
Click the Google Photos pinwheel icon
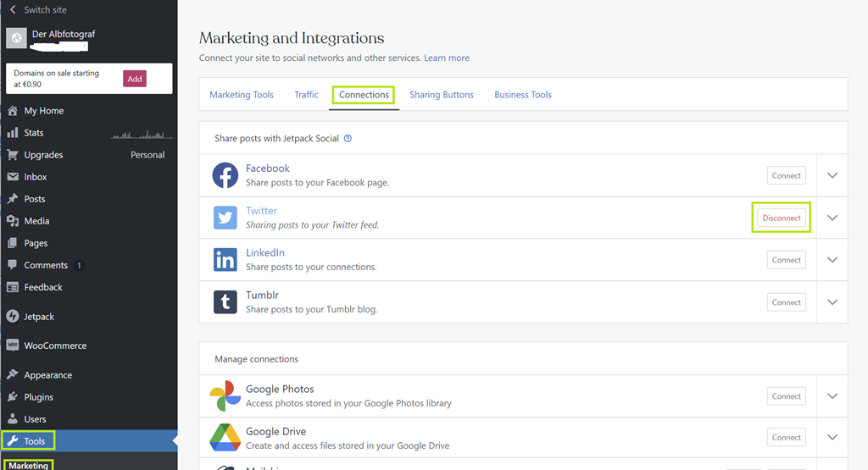[x=225, y=396]
